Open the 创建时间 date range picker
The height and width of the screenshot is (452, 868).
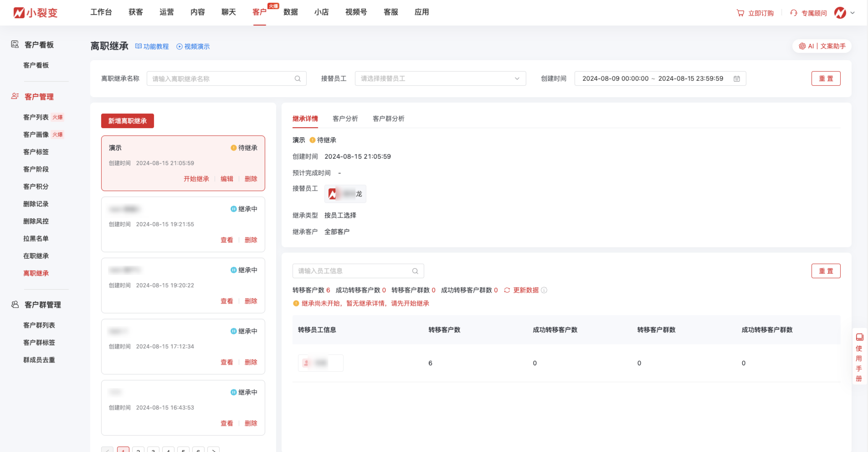pos(660,78)
